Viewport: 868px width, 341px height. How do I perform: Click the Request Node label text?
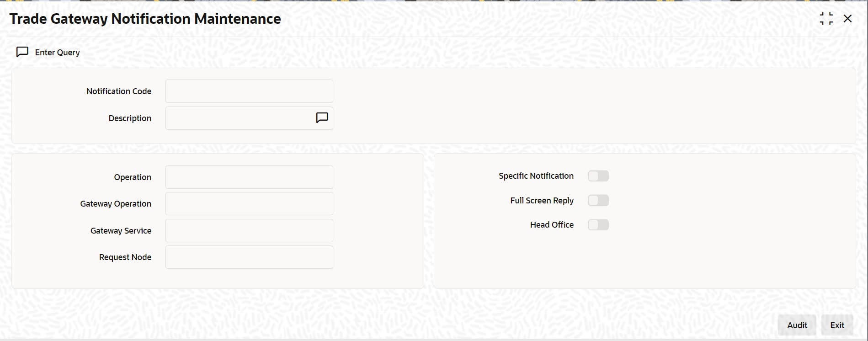pyautogui.click(x=125, y=257)
